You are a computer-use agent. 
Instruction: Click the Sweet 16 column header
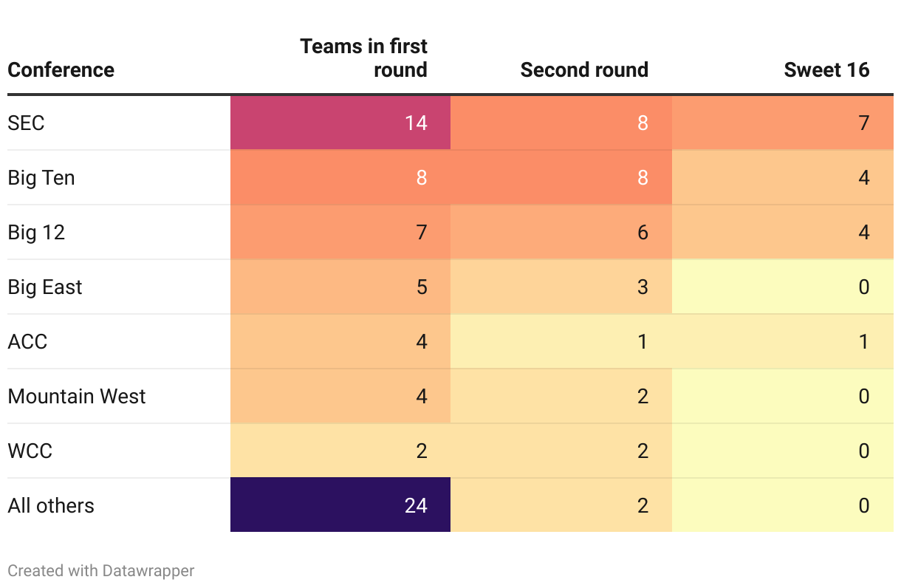(826, 70)
